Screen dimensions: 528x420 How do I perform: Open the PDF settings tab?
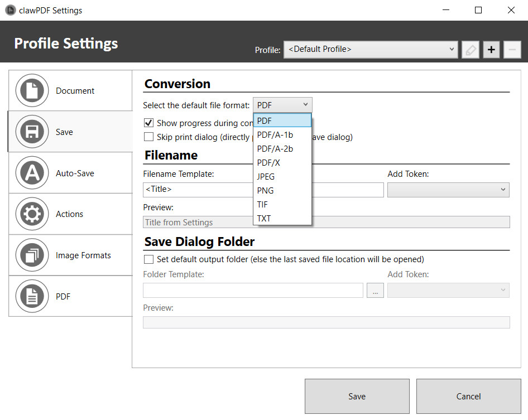(70, 296)
